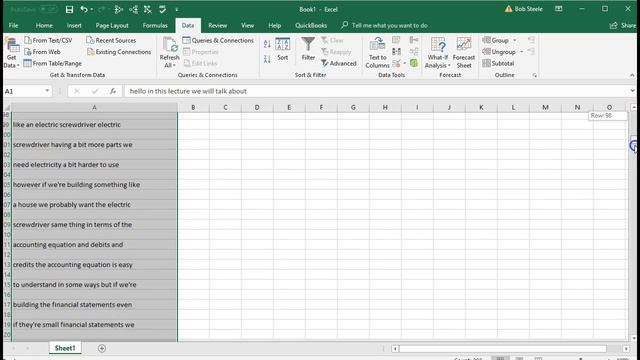Open the Group dropdown arrow
Screen dimensions: 640x360
coord(515,40)
